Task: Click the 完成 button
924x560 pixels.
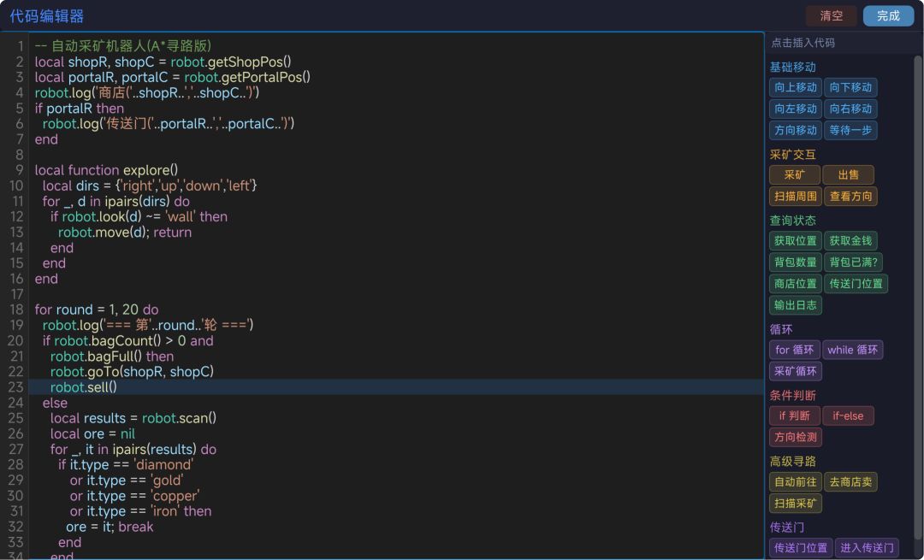Action: coord(888,16)
